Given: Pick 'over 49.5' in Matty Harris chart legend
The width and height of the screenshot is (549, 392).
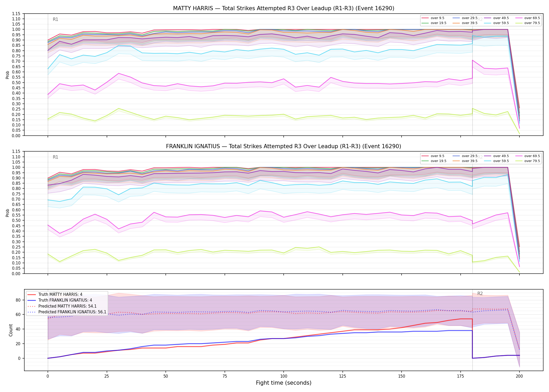Looking at the screenshot, I should click(496, 18).
